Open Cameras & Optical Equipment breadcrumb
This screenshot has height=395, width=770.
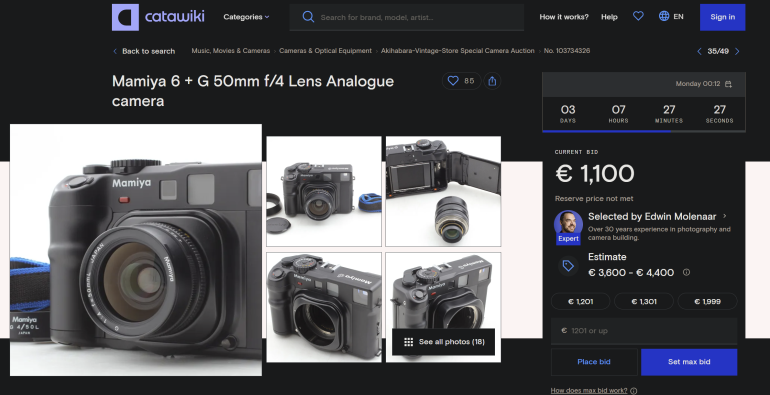[326, 51]
